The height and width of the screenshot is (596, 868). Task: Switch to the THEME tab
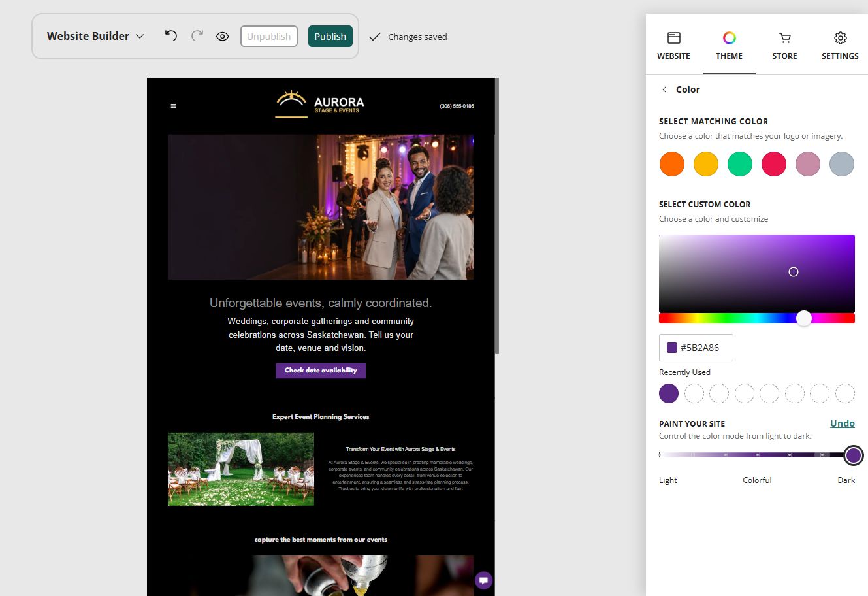729,46
